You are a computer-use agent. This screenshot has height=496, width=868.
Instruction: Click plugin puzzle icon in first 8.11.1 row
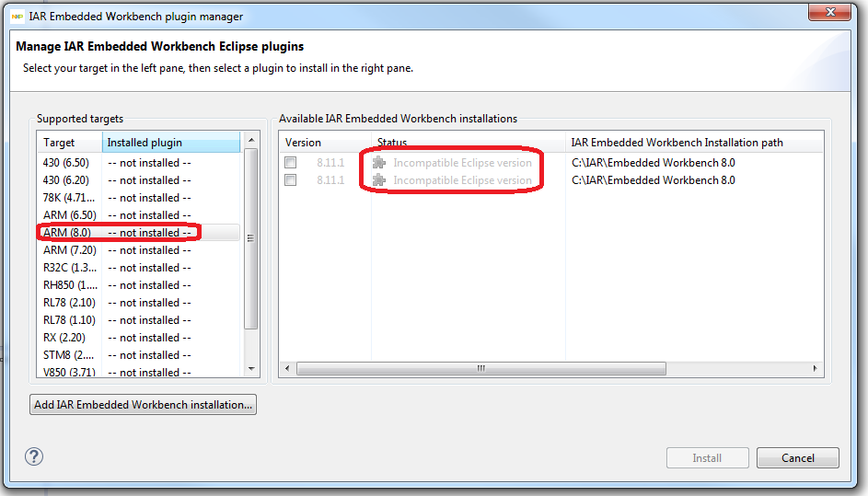[379, 163]
